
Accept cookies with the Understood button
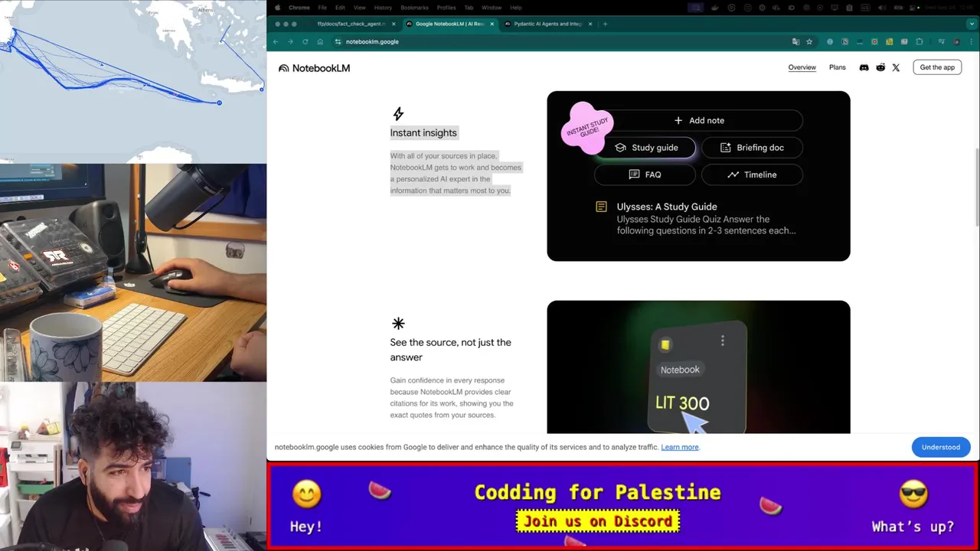[x=941, y=447]
